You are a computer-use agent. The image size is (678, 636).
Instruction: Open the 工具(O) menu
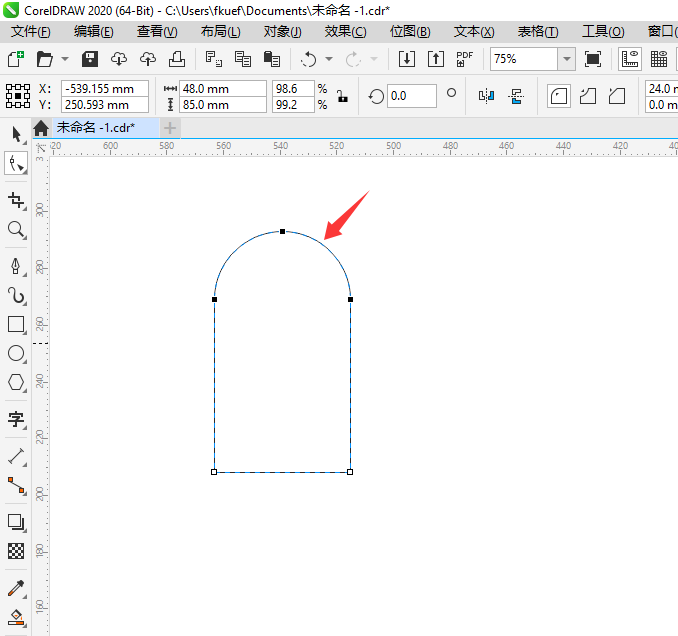[x=603, y=32]
